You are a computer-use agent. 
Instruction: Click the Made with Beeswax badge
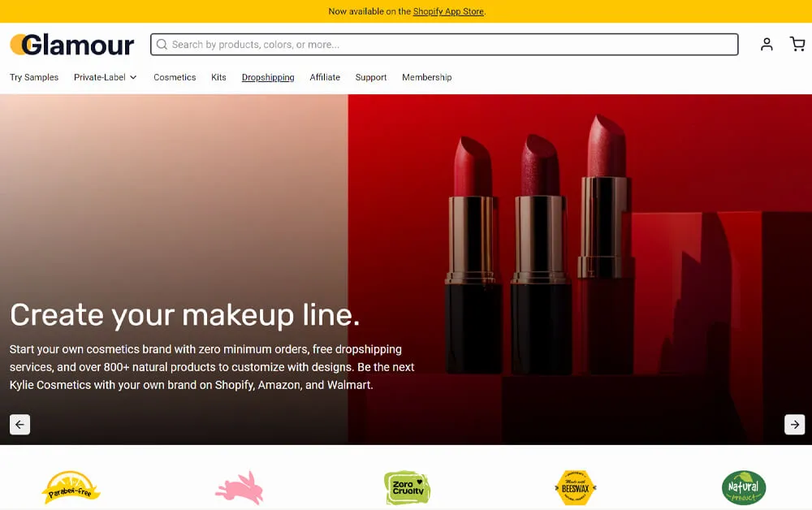pos(575,487)
